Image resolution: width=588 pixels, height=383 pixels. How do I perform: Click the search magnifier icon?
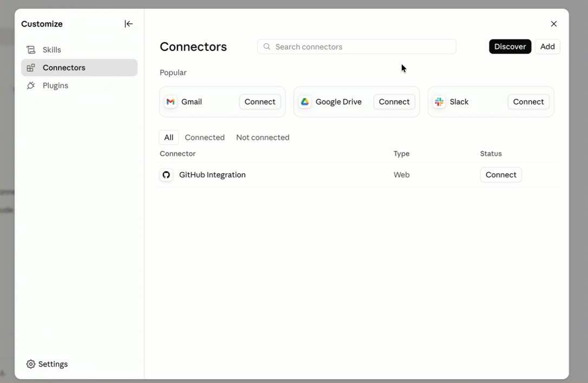click(266, 47)
